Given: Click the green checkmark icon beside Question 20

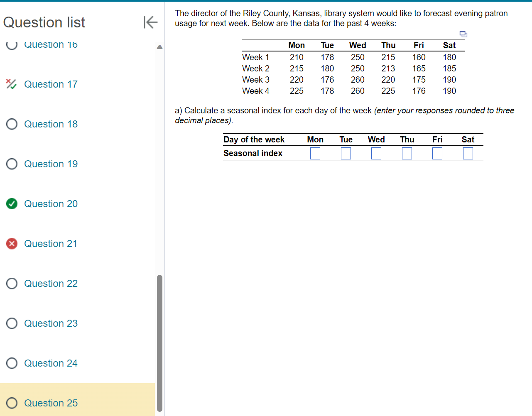Looking at the screenshot, I should (12, 204).
